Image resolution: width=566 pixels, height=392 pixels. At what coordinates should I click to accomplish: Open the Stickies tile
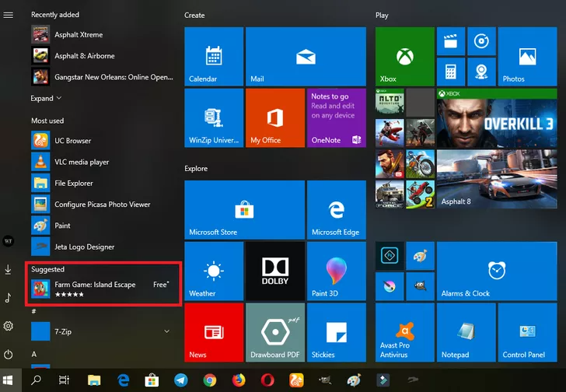point(337,332)
